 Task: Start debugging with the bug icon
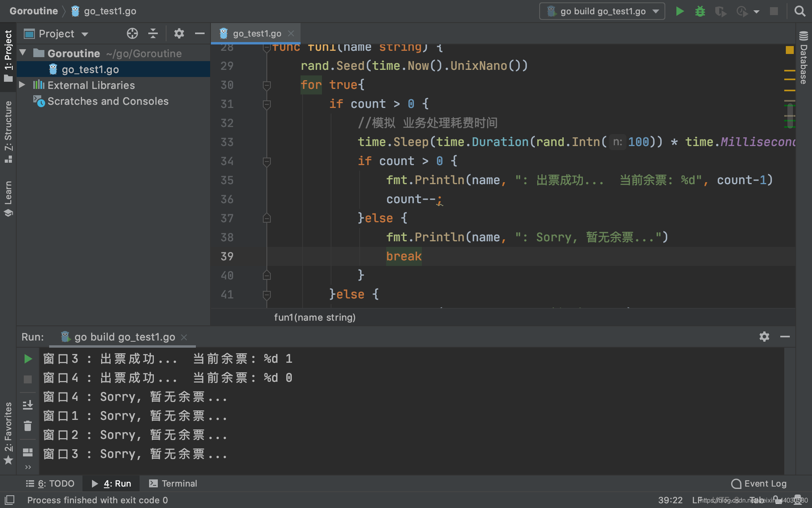pyautogui.click(x=700, y=11)
